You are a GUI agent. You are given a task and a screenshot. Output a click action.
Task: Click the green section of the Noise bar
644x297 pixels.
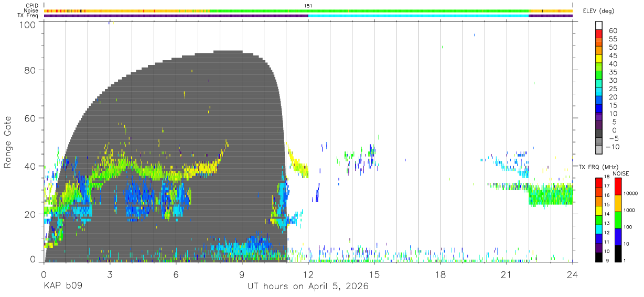click(x=368, y=10)
